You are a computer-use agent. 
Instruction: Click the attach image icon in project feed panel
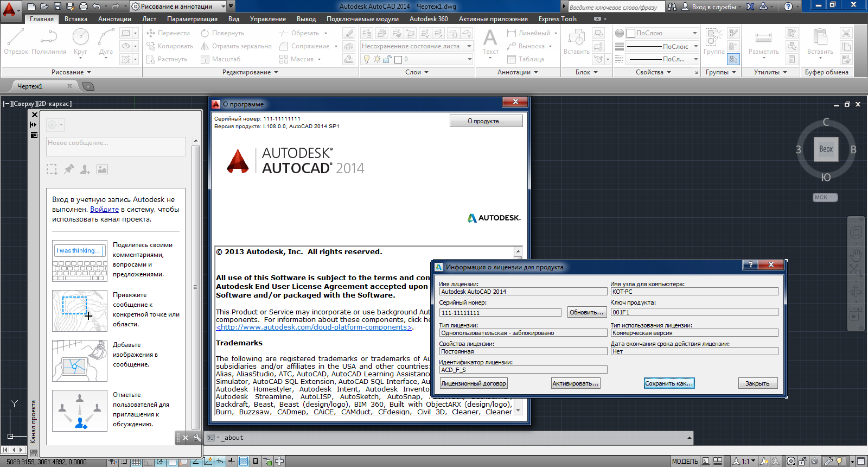pos(102,169)
